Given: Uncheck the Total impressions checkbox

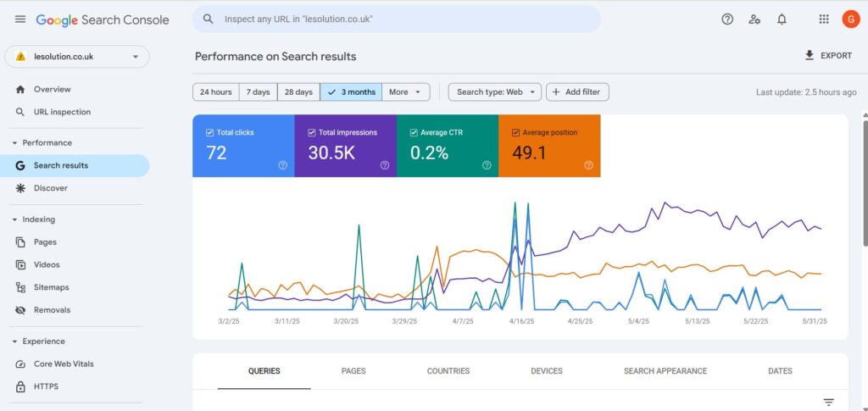Looking at the screenshot, I should click(x=312, y=133).
